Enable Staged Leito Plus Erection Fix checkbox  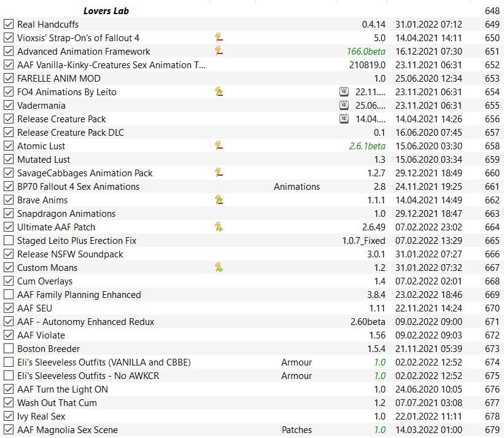click(9, 240)
